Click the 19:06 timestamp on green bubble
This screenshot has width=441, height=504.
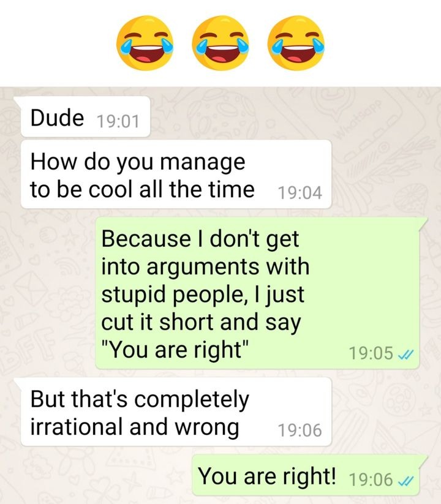[371, 480]
